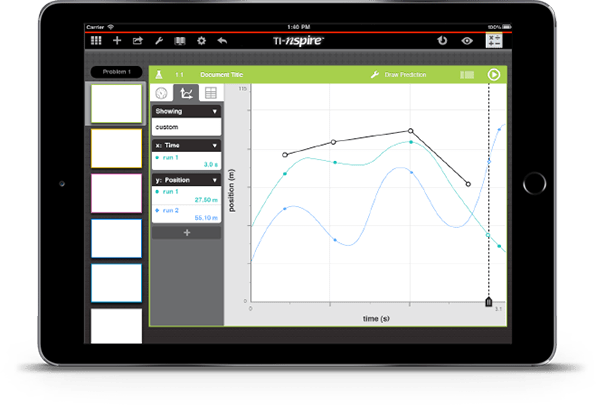Click Draw Prediction button
The image size is (596, 405).
398,75
